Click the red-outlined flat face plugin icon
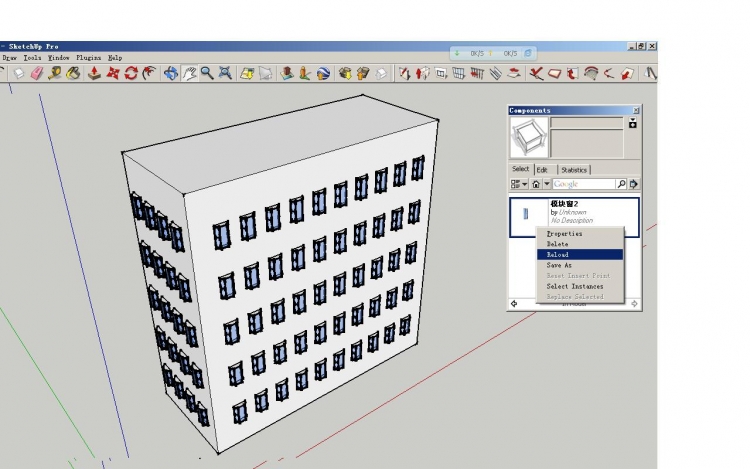The width and height of the screenshot is (750, 469). (x=554, y=73)
